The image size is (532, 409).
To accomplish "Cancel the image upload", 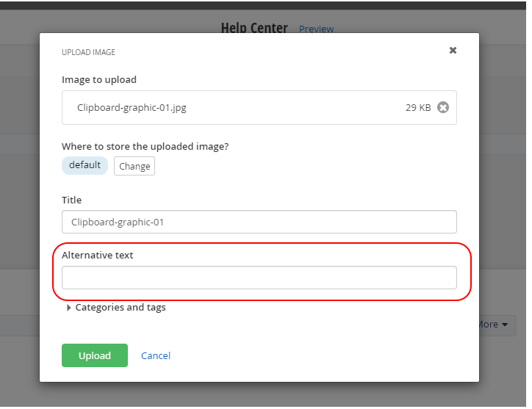I will pyautogui.click(x=156, y=355).
